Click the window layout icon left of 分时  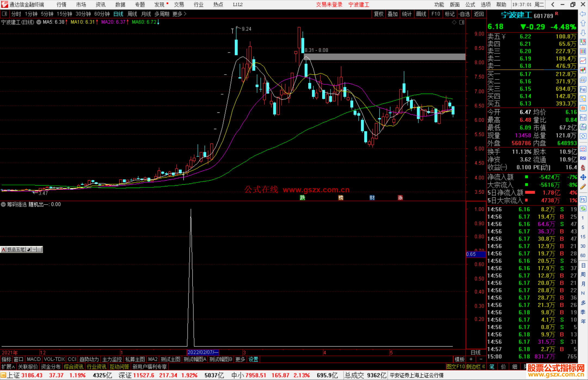(x=5, y=14)
